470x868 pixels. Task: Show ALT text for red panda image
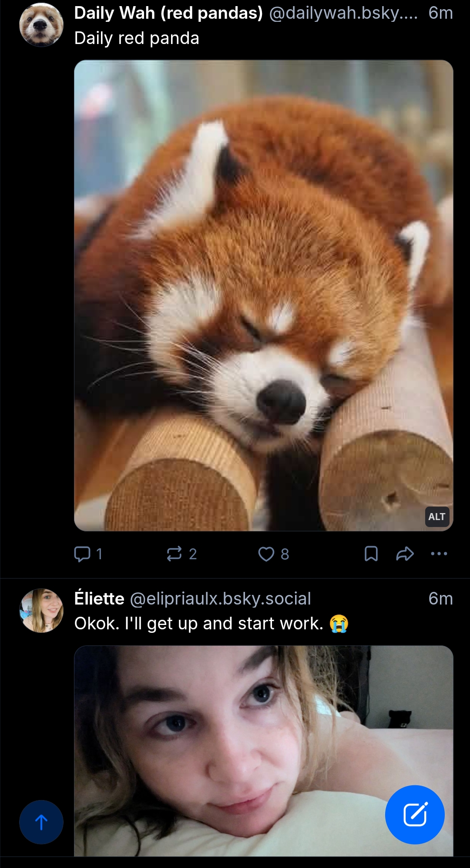436,517
